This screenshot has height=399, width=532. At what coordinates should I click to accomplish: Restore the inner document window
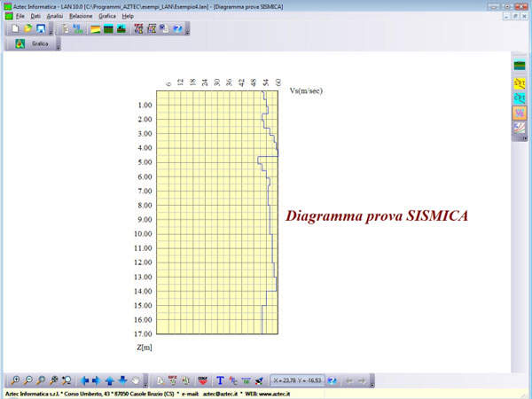click(x=515, y=16)
